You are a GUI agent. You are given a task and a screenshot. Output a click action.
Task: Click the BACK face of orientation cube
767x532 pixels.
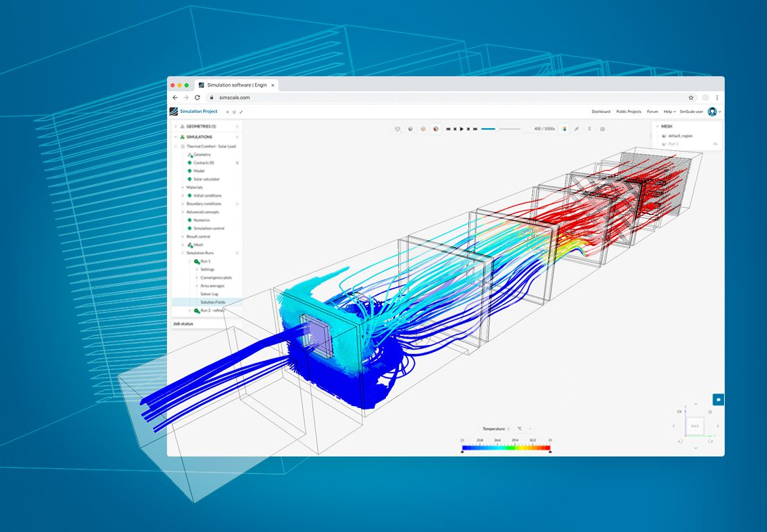point(695,426)
